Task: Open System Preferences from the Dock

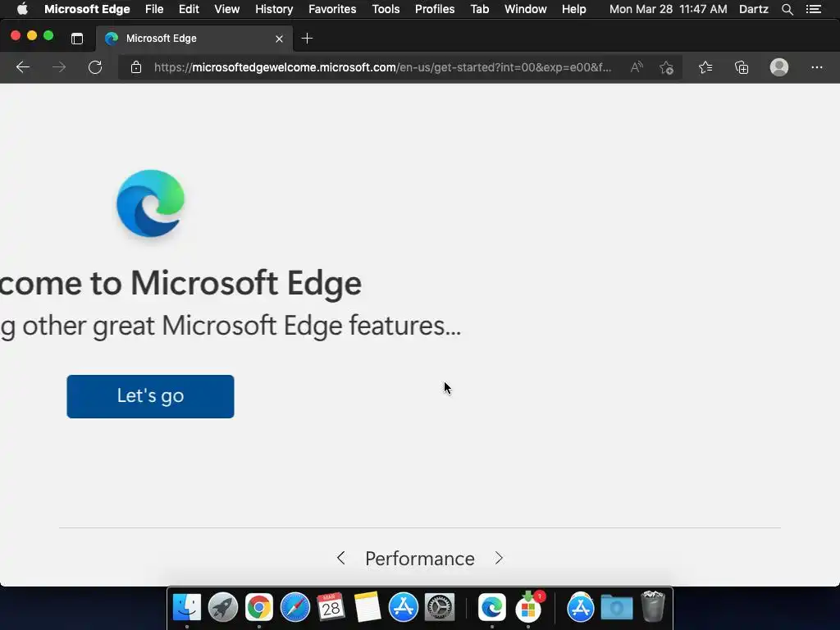Action: pyautogui.click(x=440, y=607)
